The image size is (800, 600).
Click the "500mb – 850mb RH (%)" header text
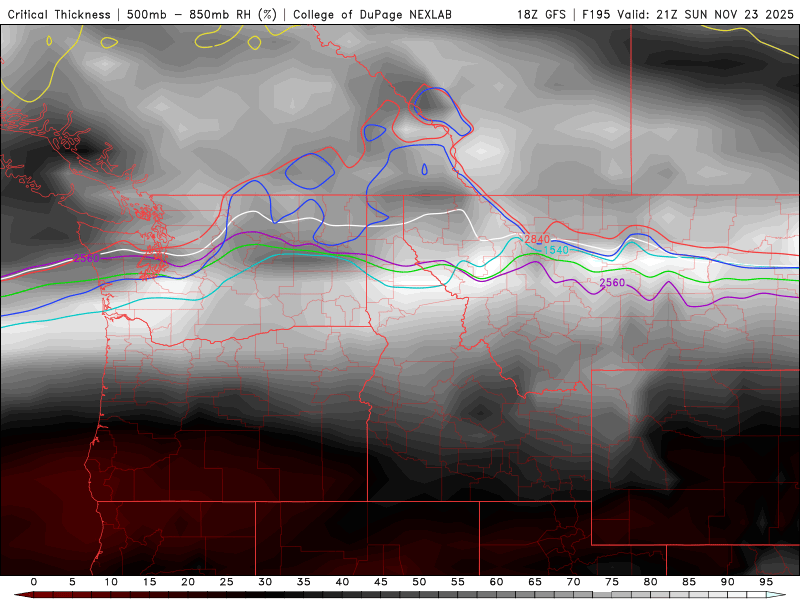click(202, 14)
